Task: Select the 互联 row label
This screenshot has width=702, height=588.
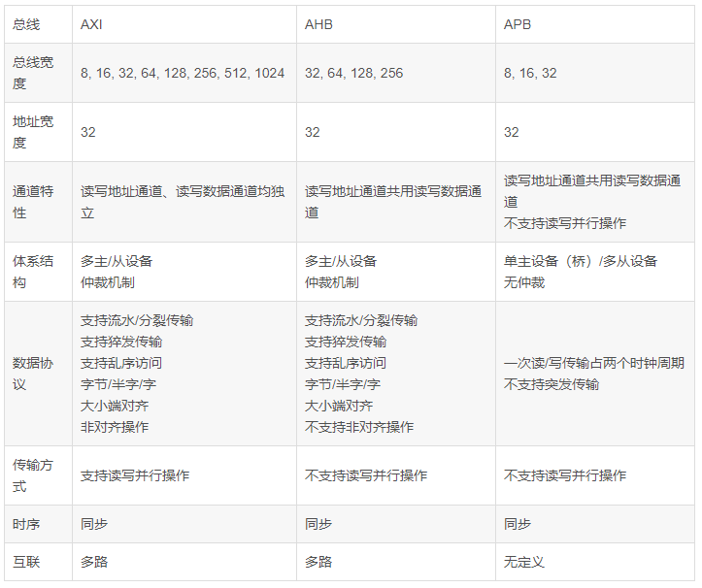Action: pos(26,562)
